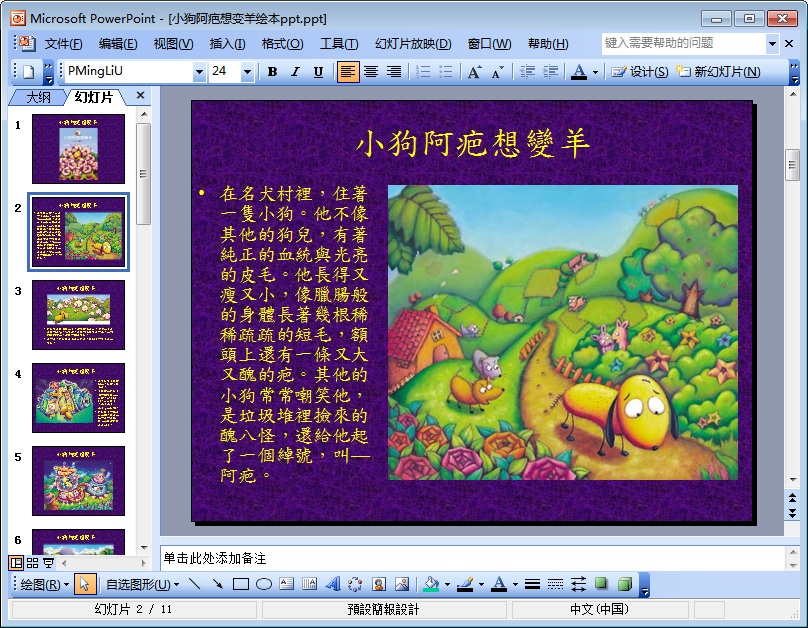The width and height of the screenshot is (808, 628).
Task: Apply fill color bucket
Action: [x=431, y=584]
